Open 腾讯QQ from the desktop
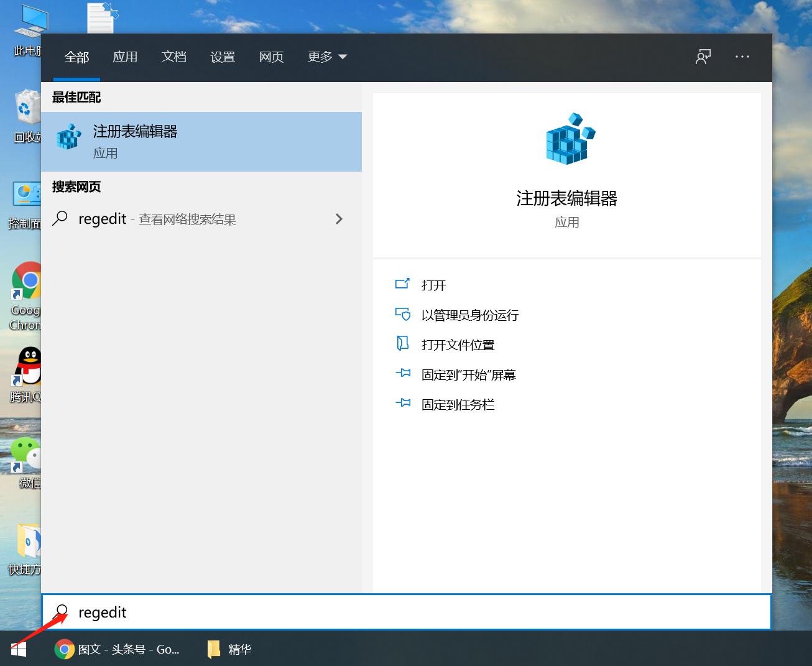 point(26,368)
